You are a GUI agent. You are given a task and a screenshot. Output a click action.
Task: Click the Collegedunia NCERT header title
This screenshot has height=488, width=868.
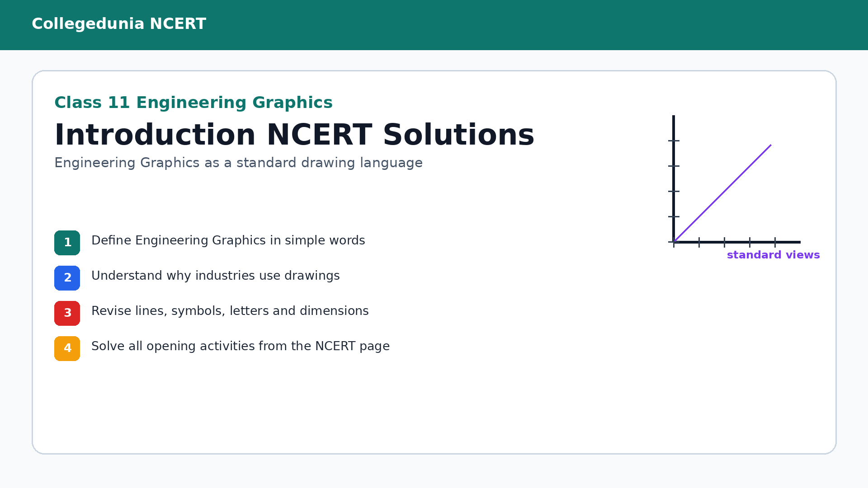pyautogui.click(x=119, y=24)
